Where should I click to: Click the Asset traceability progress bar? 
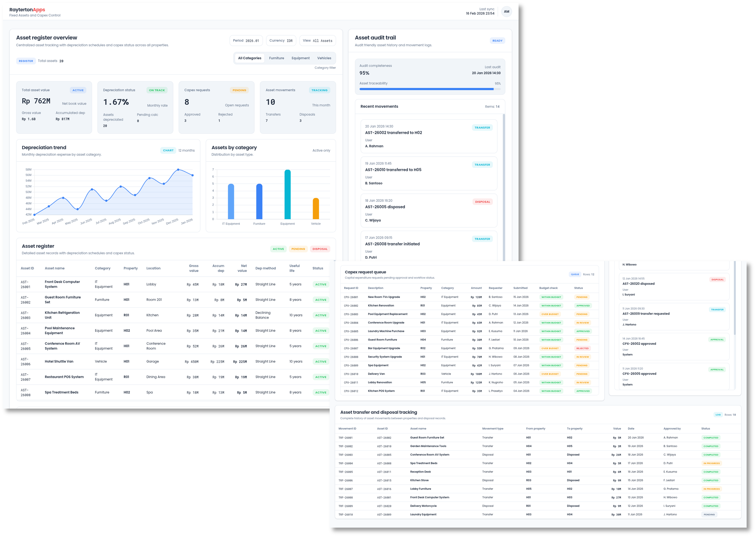[x=429, y=89]
